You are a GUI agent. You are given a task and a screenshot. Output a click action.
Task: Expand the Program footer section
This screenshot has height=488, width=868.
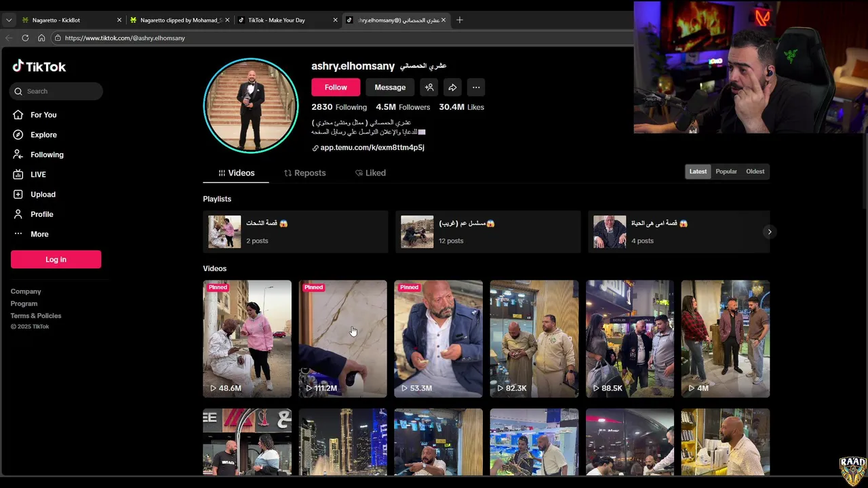[24, 304]
